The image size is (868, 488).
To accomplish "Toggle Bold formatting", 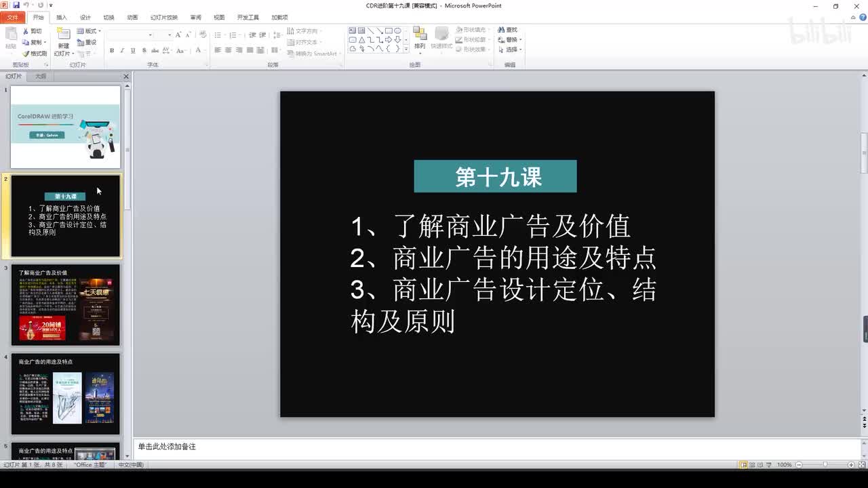I will tap(112, 50).
